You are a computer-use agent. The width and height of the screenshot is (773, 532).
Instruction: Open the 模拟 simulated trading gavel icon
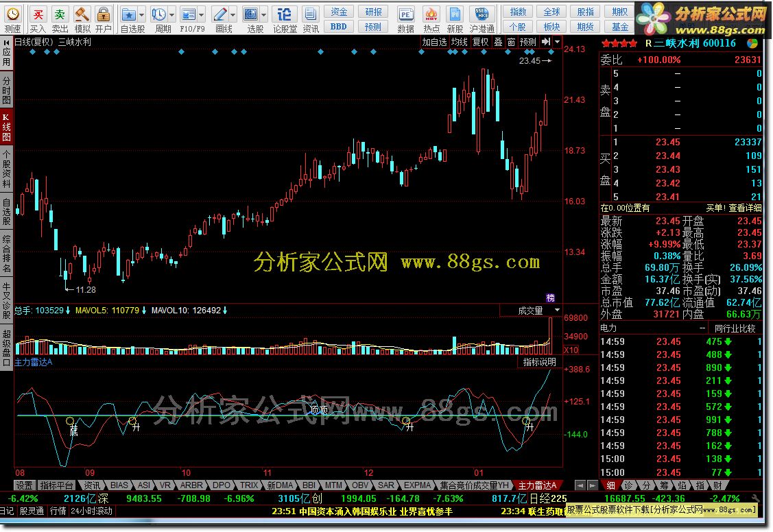[82, 14]
